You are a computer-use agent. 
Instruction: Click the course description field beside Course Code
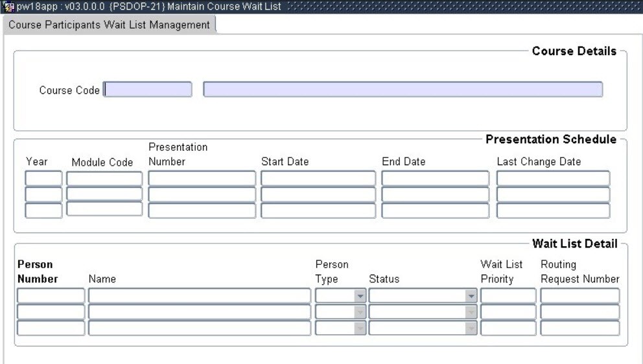(403, 89)
